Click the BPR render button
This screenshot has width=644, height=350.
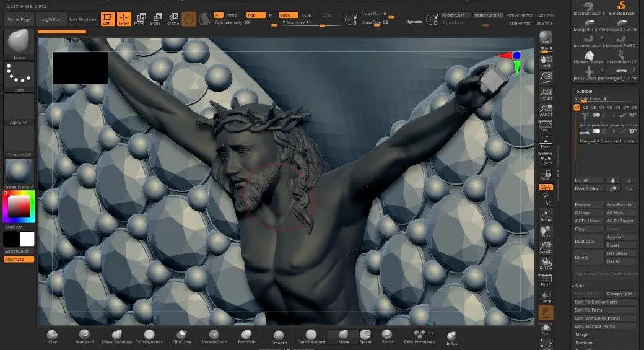[x=546, y=38]
